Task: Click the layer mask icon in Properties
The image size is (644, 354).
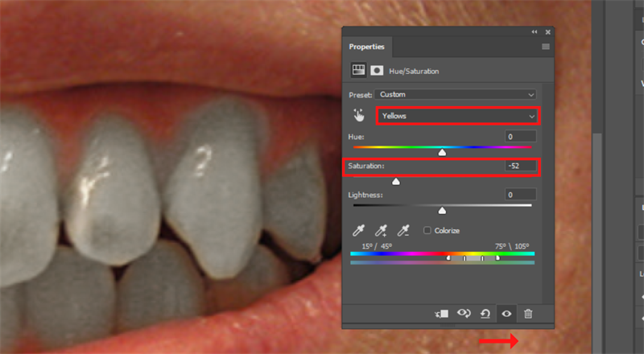Action: click(x=377, y=71)
